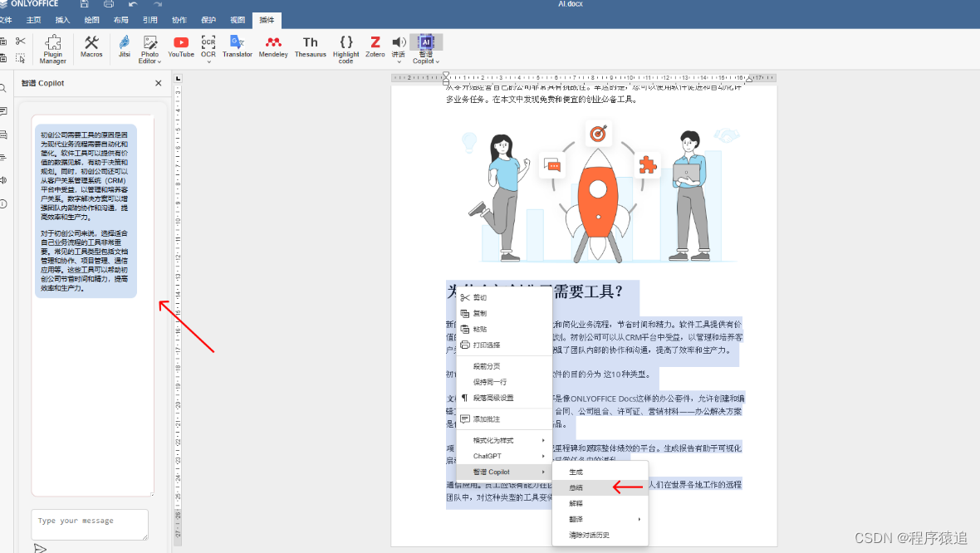Viewport: 980px width, 553px height.
Task: Open the Comments panel in left sidebar
Action: tap(3, 111)
